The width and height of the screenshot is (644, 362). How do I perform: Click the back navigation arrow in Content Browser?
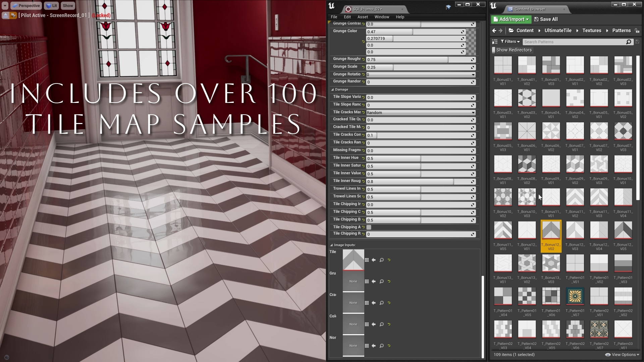(494, 31)
